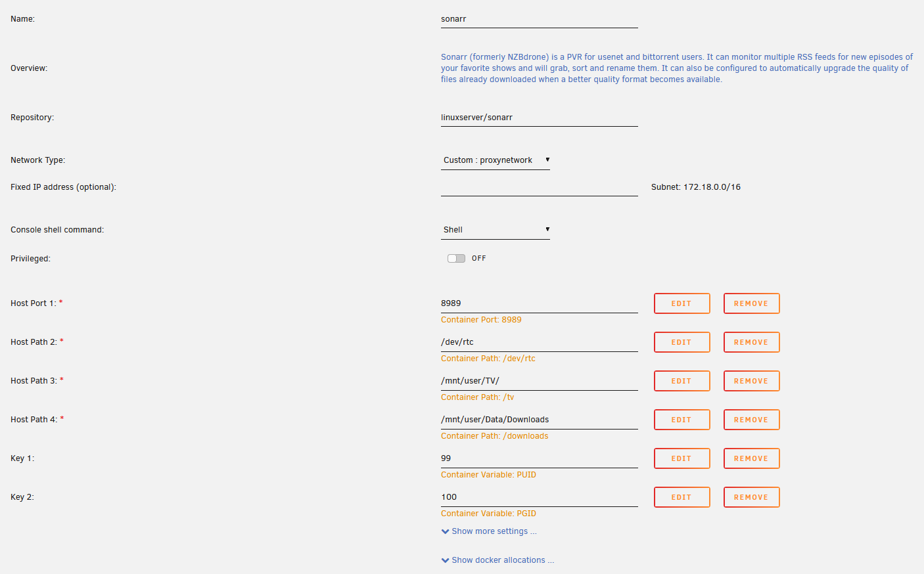Remove Host Port 1 entry

tap(752, 303)
